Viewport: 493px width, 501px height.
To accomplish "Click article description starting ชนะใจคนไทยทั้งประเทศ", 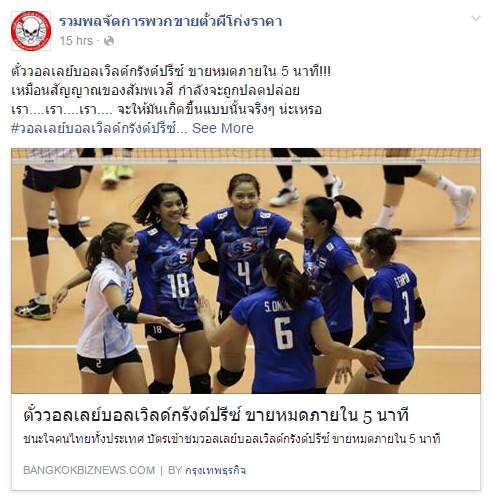I will click(x=232, y=439).
